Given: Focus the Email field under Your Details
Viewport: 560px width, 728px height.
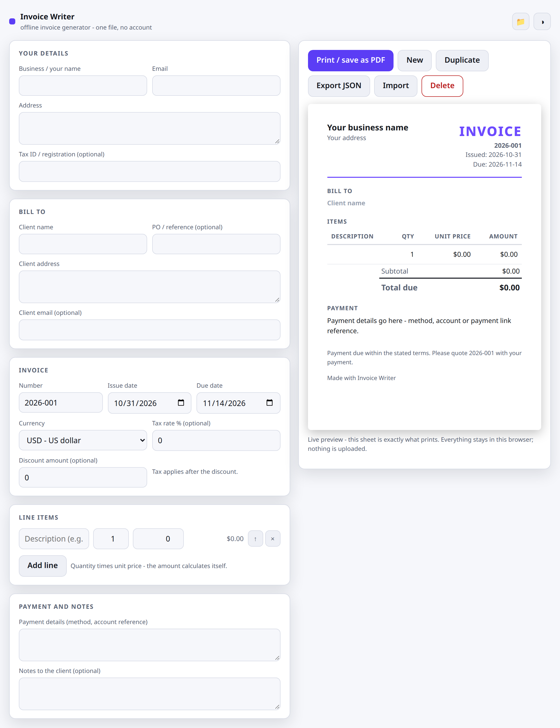Looking at the screenshot, I should pyautogui.click(x=216, y=85).
